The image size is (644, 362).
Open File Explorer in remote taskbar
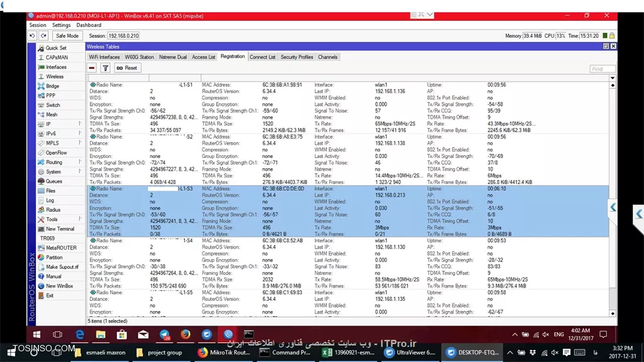(101, 334)
